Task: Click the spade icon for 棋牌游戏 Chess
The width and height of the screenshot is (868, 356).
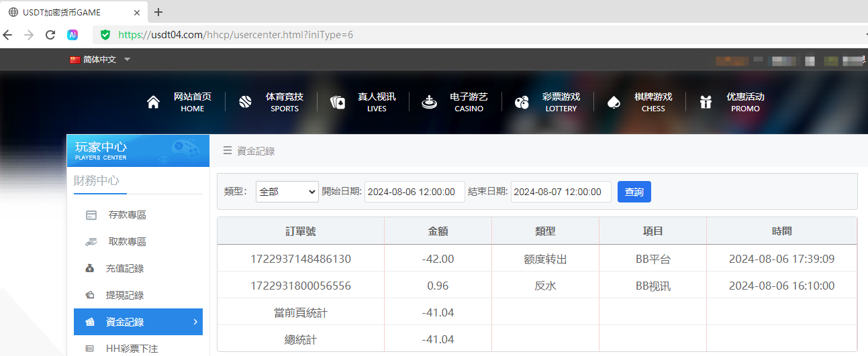Action: click(613, 102)
